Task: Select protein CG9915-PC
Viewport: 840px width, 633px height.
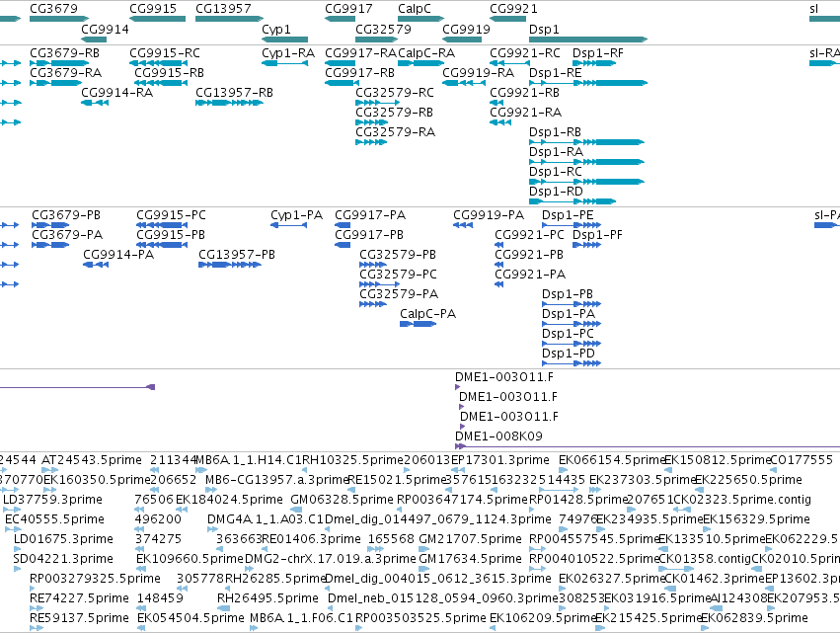Action: (x=162, y=225)
